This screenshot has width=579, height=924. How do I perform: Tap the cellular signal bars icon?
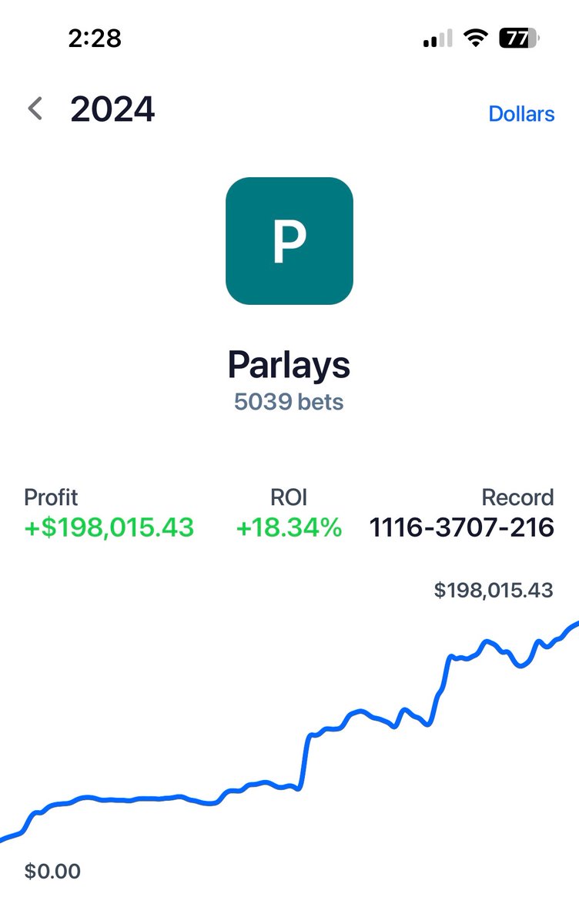[x=437, y=38]
